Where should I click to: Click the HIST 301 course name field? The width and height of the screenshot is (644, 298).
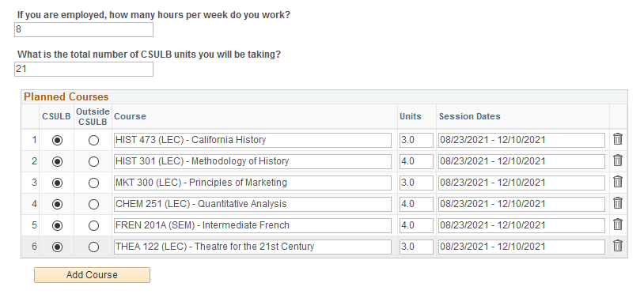tap(252, 161)
